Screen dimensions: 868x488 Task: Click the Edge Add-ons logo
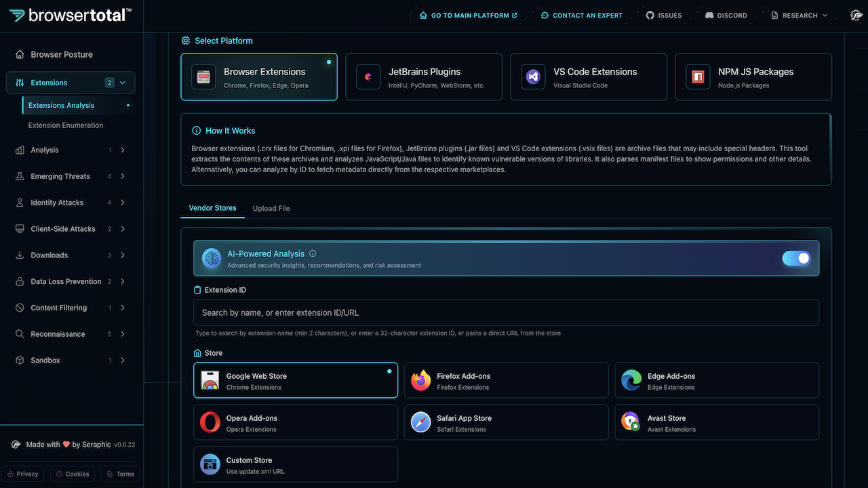pyautogui.click(x=631, y=381)
